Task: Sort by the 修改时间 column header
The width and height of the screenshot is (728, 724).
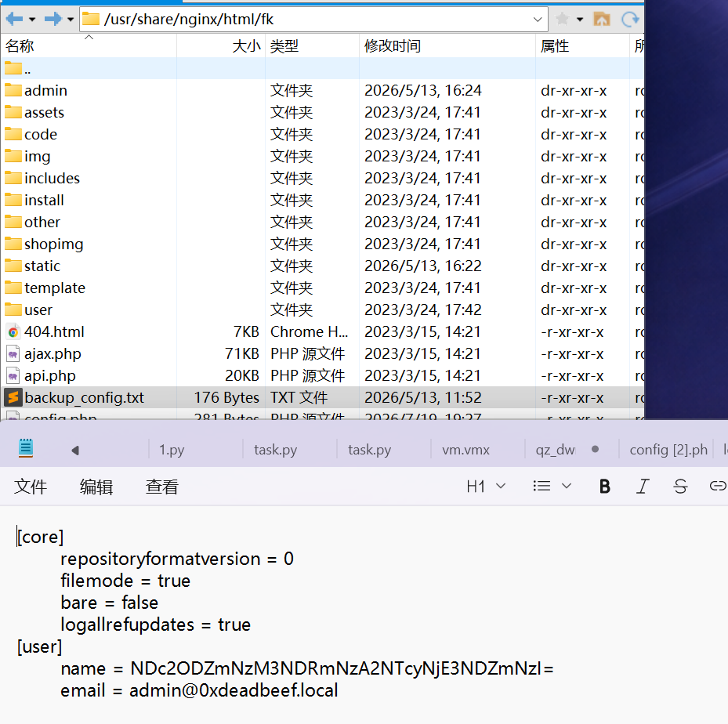Action: pyautogui.click(x=447, y=46)
